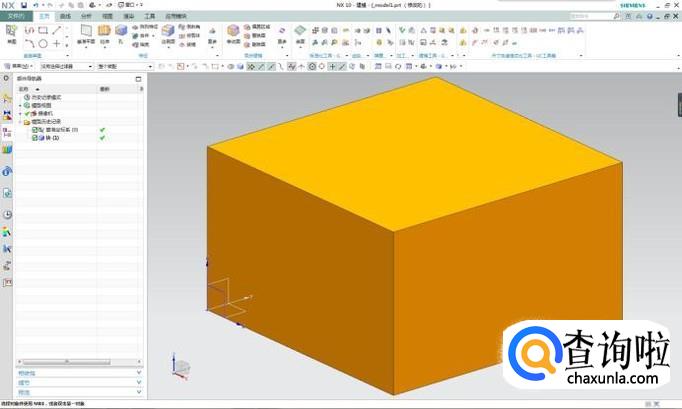Screen dimensions: 682x409
Task: Click the Undo arrow icon
Action: (36, 5)
